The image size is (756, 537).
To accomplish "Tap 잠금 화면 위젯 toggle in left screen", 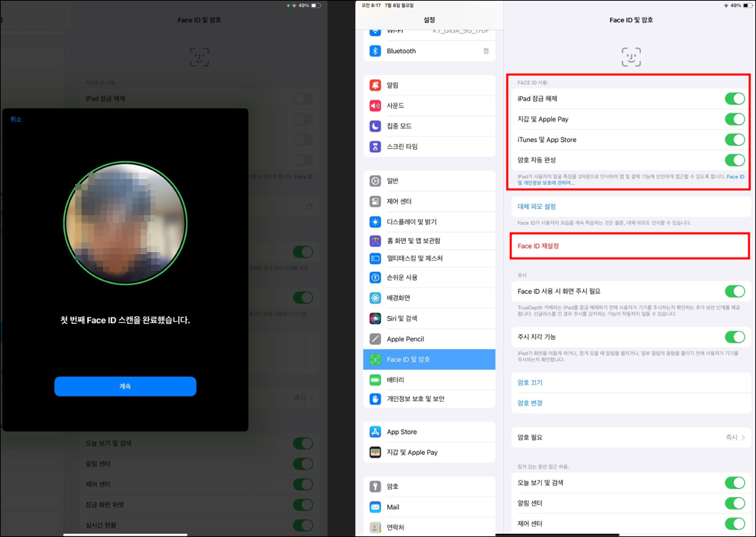I will [303, 505].
